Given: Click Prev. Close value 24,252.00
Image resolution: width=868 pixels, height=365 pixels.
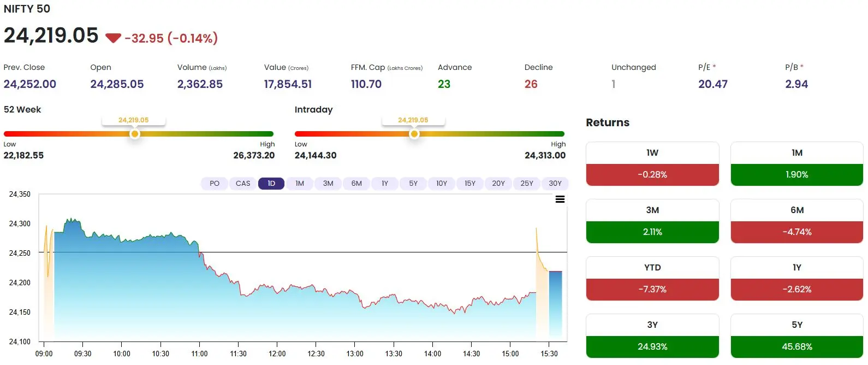Looking at the screenshot, I should [x=30, y=84].
